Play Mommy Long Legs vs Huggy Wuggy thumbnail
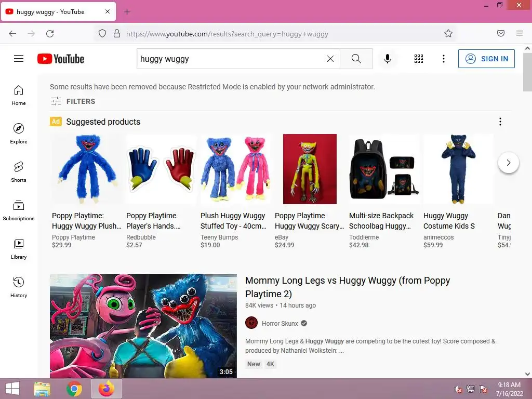Image resolution: width=532 pixels, height=399 pixels. coord(143,326)
